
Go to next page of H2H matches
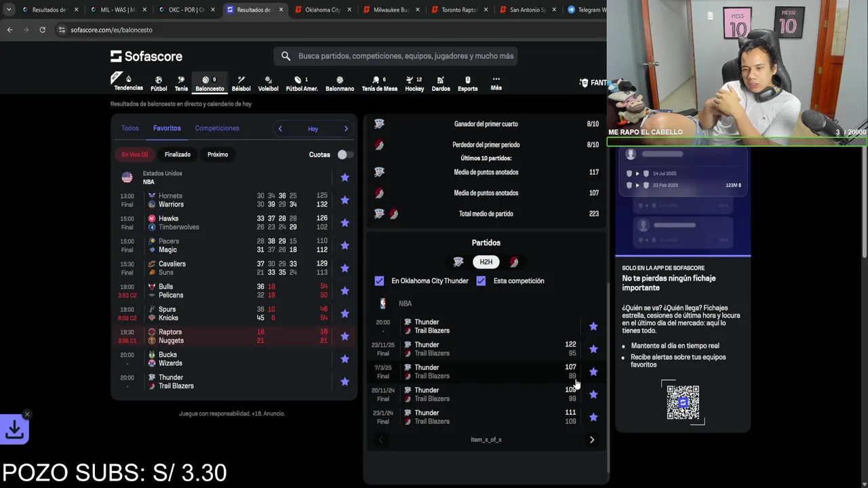coord(591,440)
